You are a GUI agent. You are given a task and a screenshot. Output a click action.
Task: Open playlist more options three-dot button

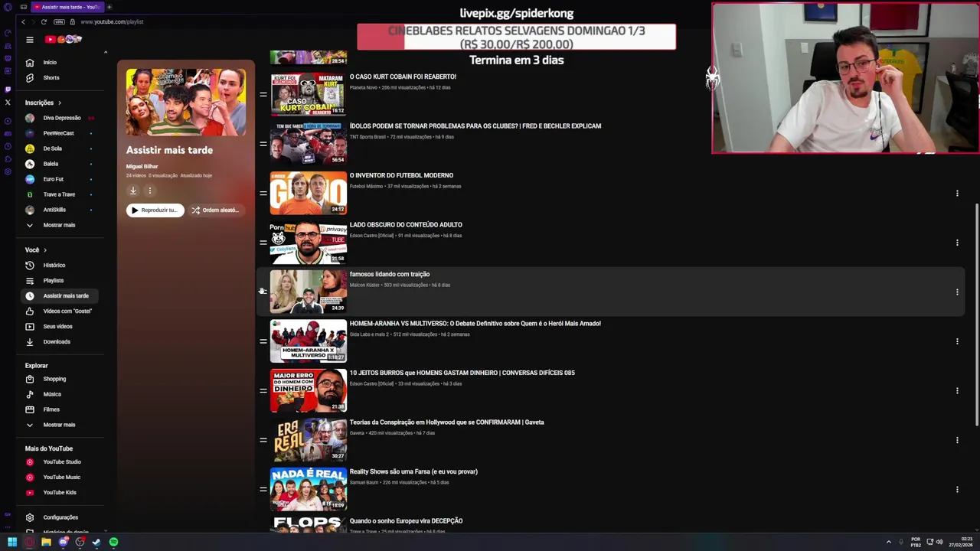pyautogui.click(x=150, y=191)
